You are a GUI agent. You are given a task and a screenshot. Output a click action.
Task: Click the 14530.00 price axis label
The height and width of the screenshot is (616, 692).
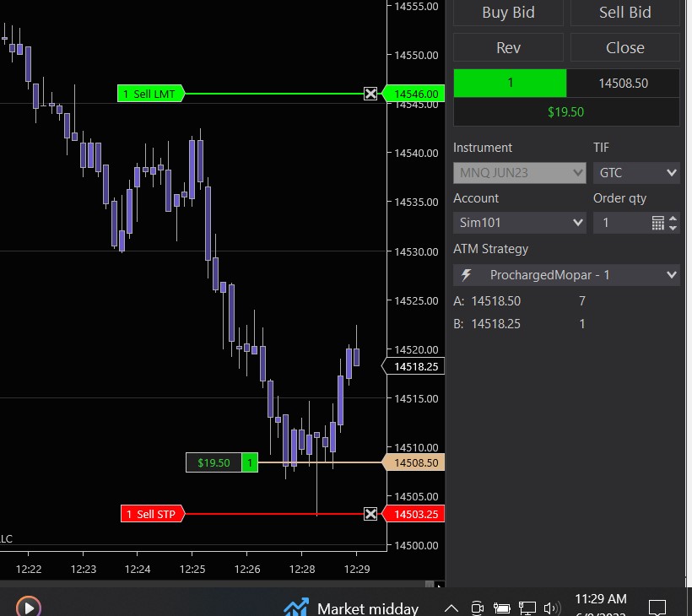click(416, 251)
